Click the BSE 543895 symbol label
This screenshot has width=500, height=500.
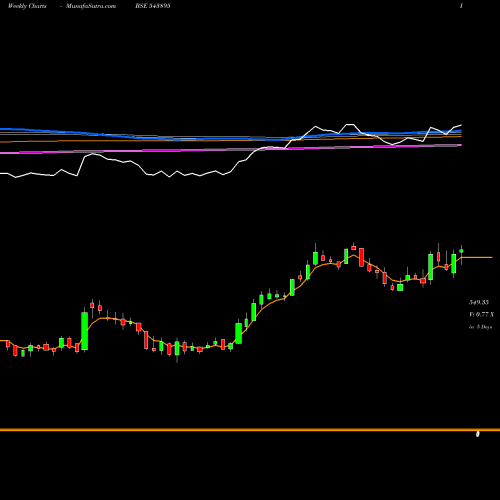(153, 6)
